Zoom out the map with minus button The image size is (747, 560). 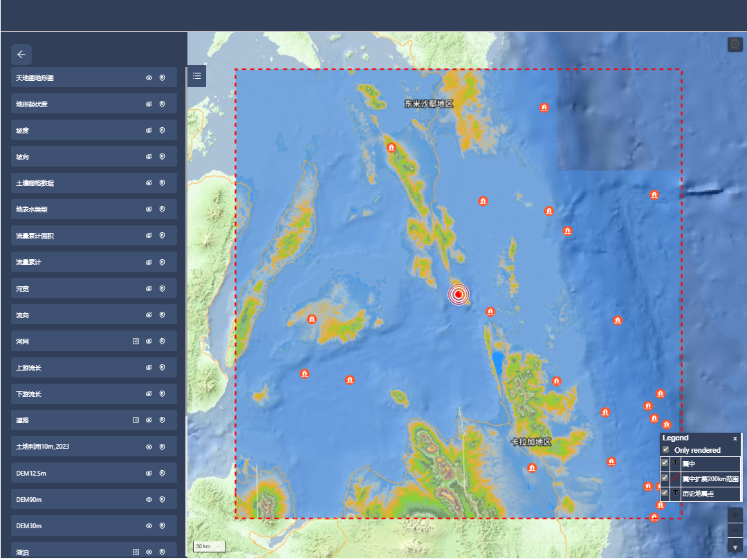[x=735, y=530]
